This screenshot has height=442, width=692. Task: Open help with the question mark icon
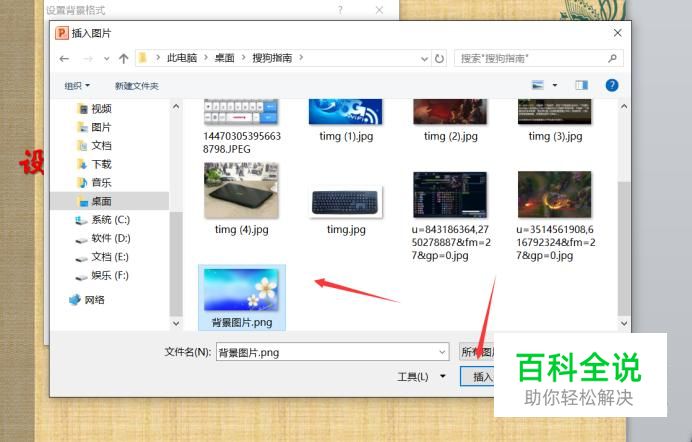(x=612, y=85)
